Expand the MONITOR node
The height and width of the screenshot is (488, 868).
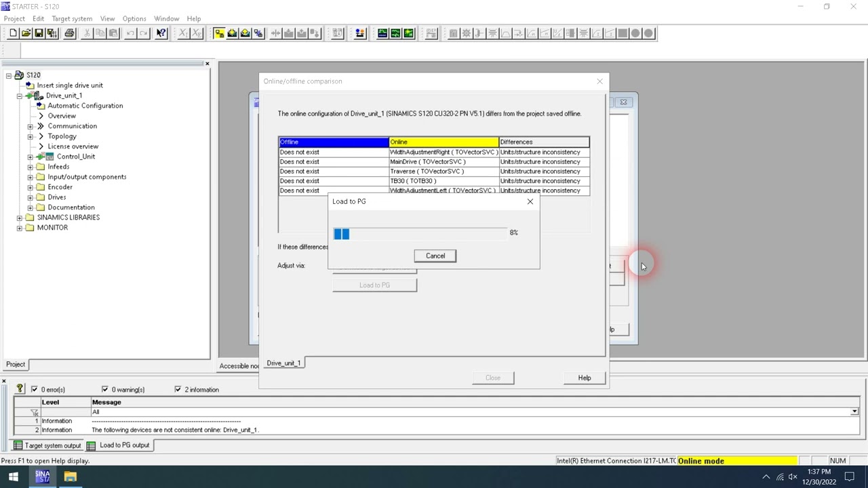20,228
